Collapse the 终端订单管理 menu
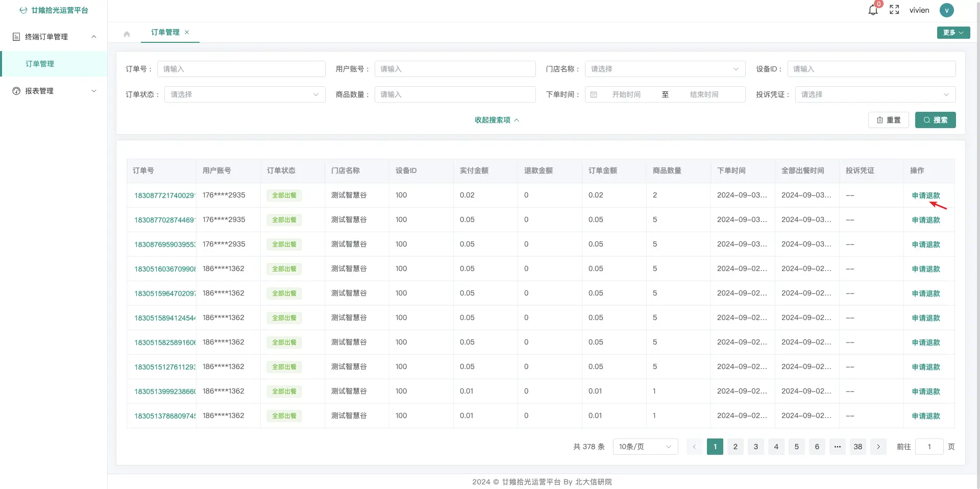This screenshot has width=980, height=489. point(54,37)
